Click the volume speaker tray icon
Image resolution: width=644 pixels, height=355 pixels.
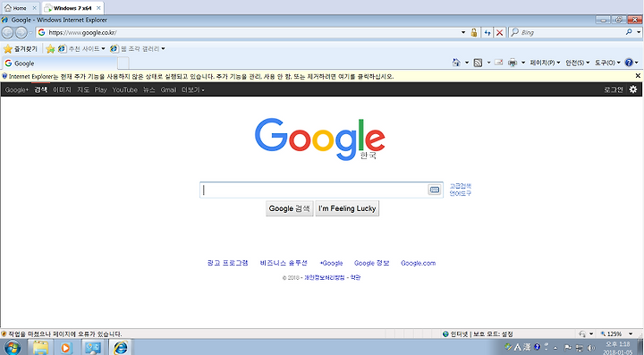point(591,348)
